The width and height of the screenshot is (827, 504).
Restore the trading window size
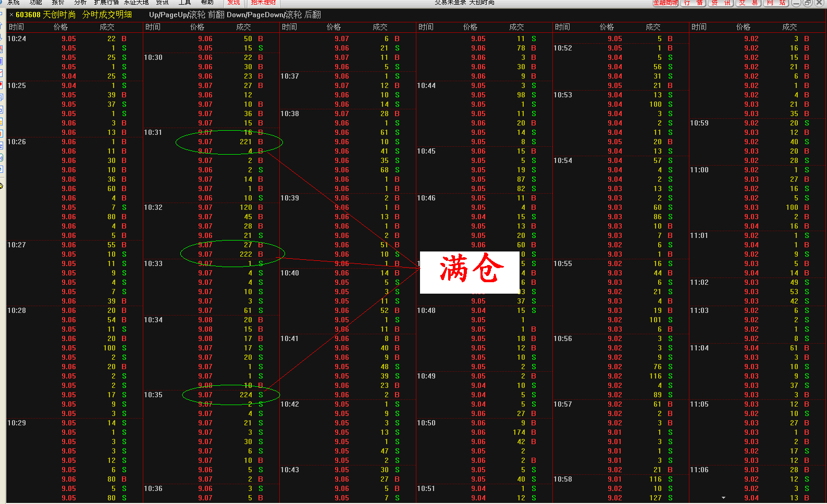coord(807,3)
